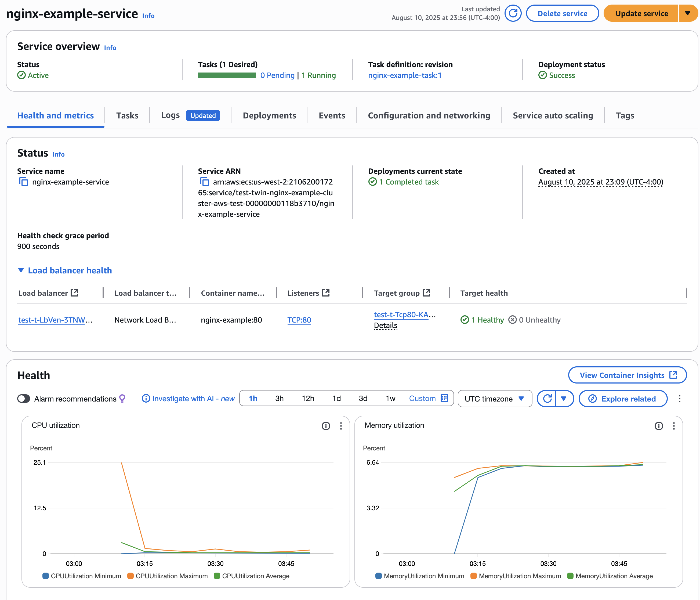Open CPU utilization chart three-dot menu
Image resolution: width=700 pixels, height=600 pixels.
click(x=341, y=426)
